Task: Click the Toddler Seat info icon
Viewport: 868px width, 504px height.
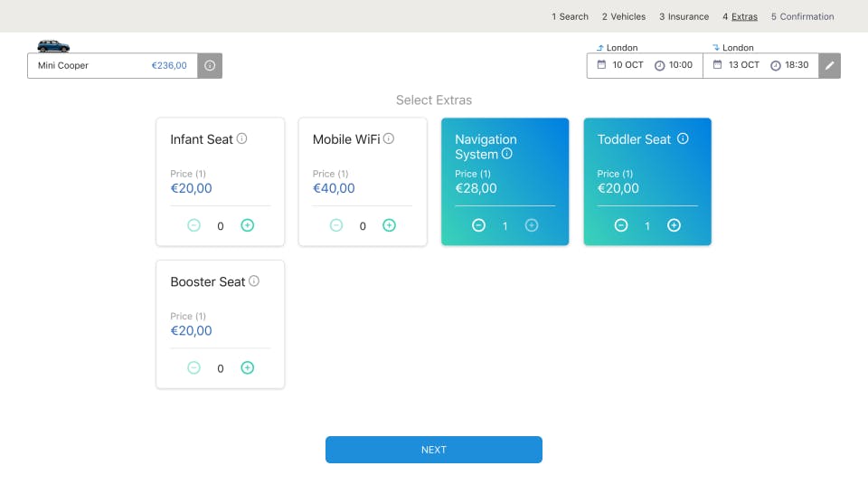Action: [683, 139]
